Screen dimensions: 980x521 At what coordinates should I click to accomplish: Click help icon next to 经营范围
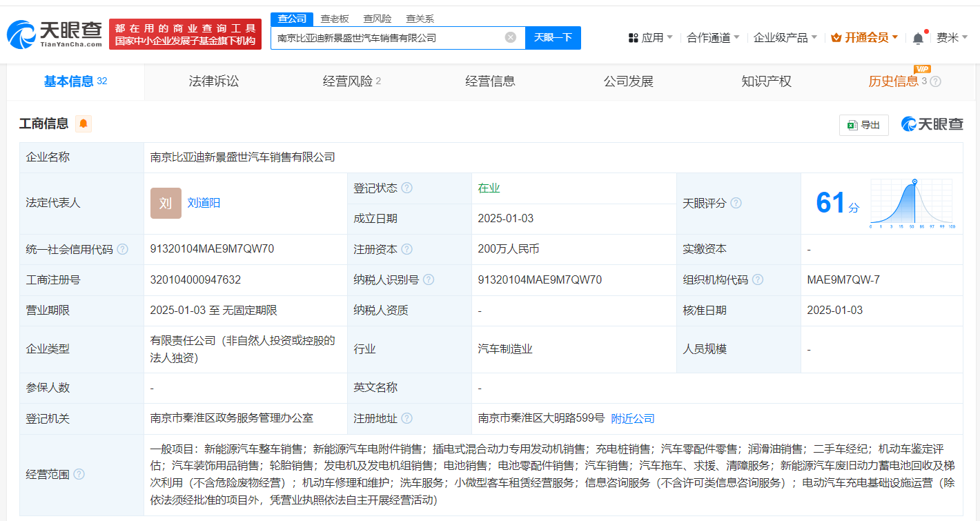tap(79, 474)
